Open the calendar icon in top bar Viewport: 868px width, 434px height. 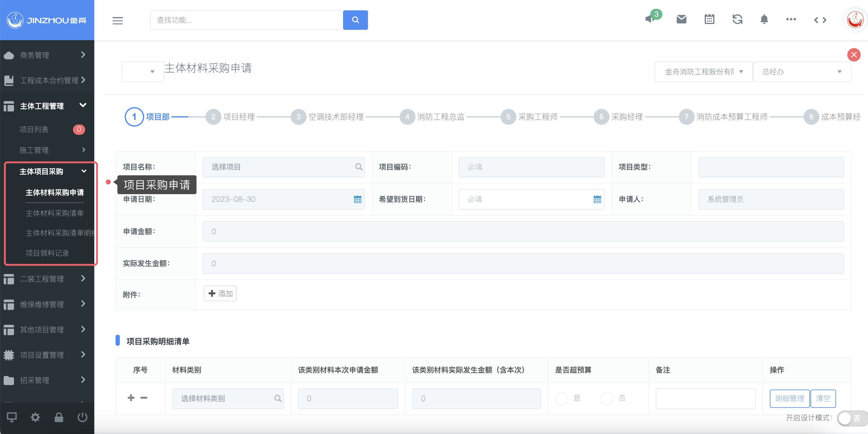[x=709, y=19]
